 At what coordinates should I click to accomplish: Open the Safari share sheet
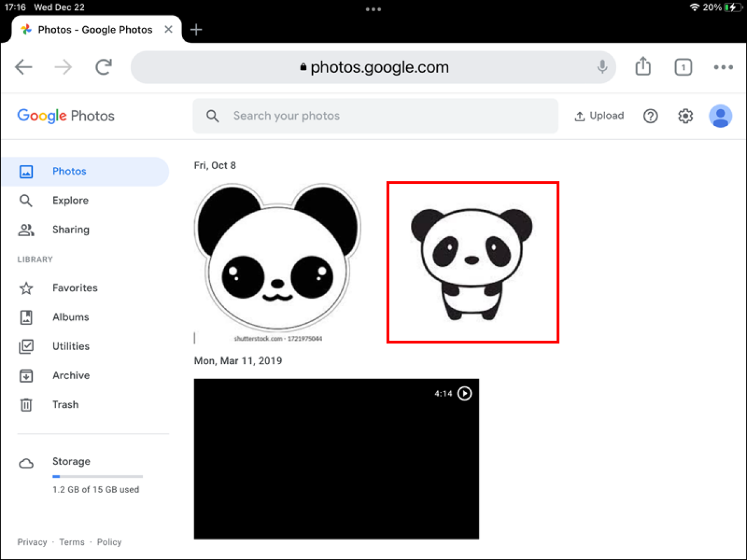(x=643, y=66)
